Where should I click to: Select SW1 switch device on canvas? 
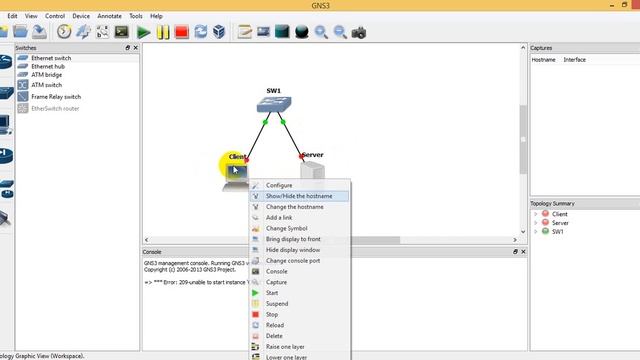274,104
